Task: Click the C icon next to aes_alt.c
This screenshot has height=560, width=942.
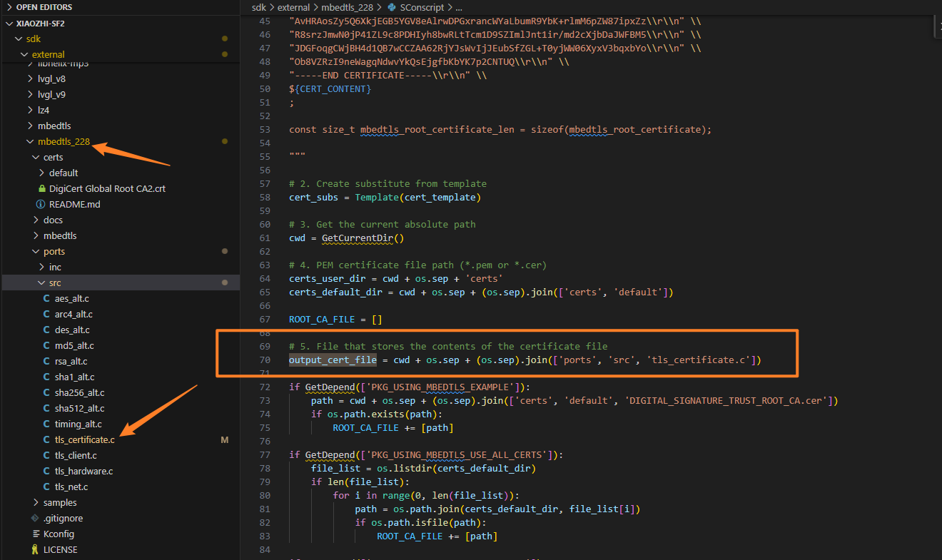Action: pyautogui.click(x=47, y=299)
